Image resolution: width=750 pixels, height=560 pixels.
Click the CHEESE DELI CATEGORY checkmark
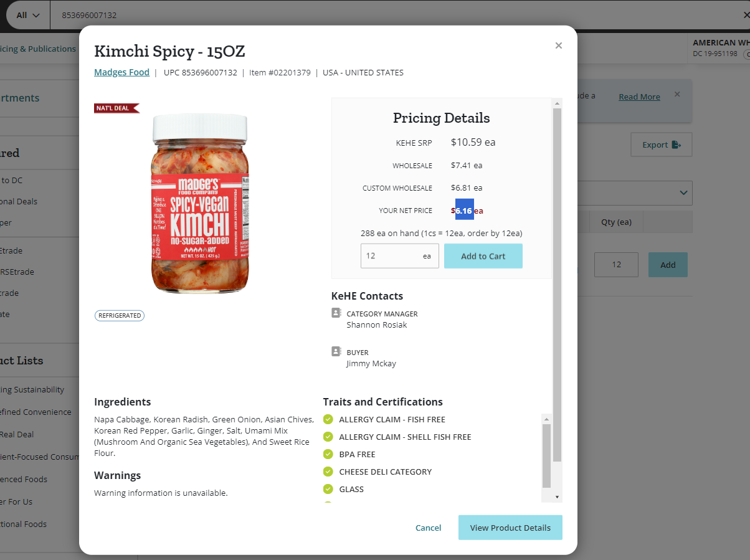coord(328,472)
